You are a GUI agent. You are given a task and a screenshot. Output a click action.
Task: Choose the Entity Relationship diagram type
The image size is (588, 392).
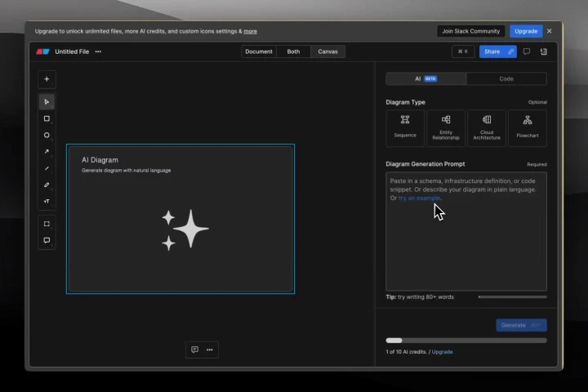click(x=446, y=128)
